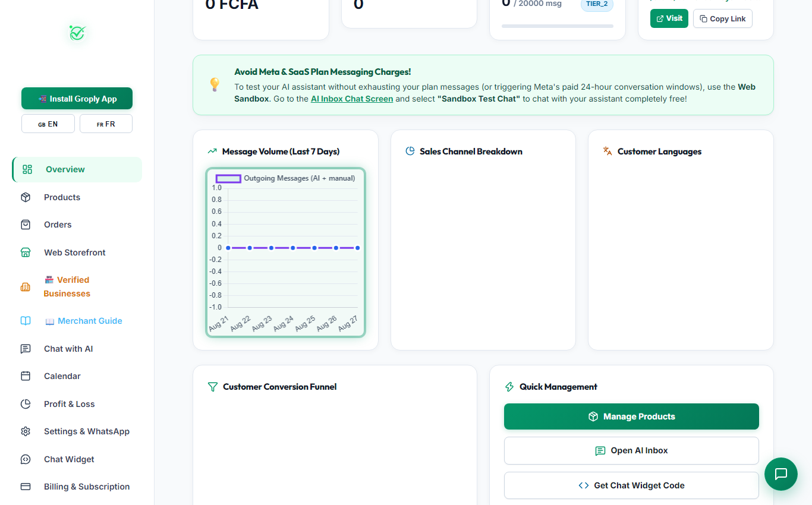The height and width of the screenshot is (505, 812).
Task: Go to Billing & Subscription
Action: click(x=77, y=487)
